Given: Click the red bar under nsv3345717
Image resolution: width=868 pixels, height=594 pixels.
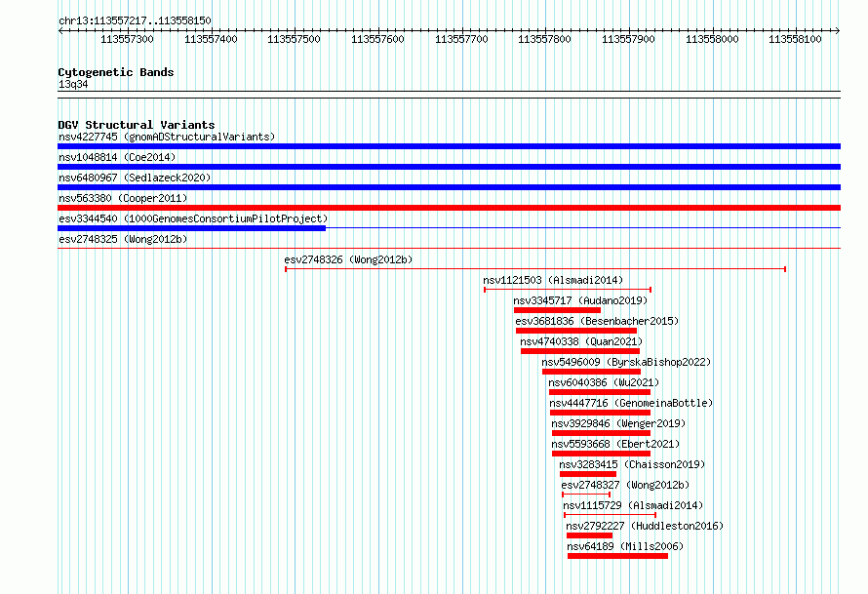Looking at the screenshot, I should [x=557, y=310].
